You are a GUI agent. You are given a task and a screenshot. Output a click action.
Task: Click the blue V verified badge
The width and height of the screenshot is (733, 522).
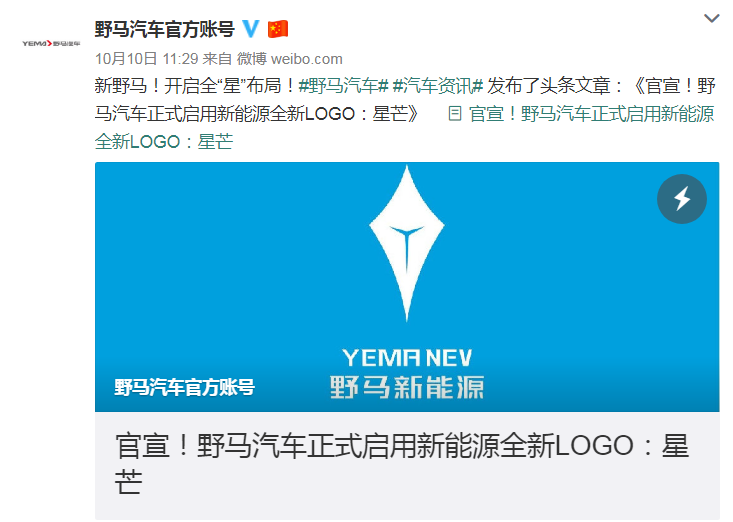coord(251,29)
